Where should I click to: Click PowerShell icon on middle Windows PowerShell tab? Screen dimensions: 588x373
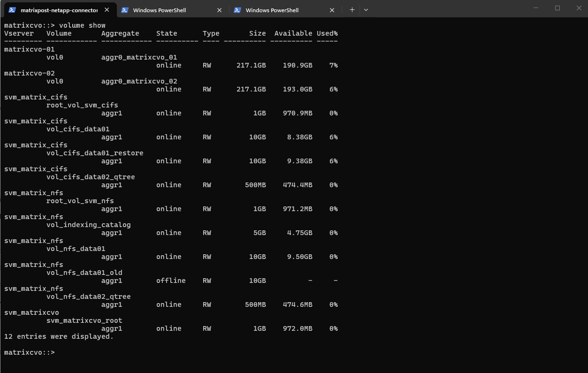click(x=125, y=10)
